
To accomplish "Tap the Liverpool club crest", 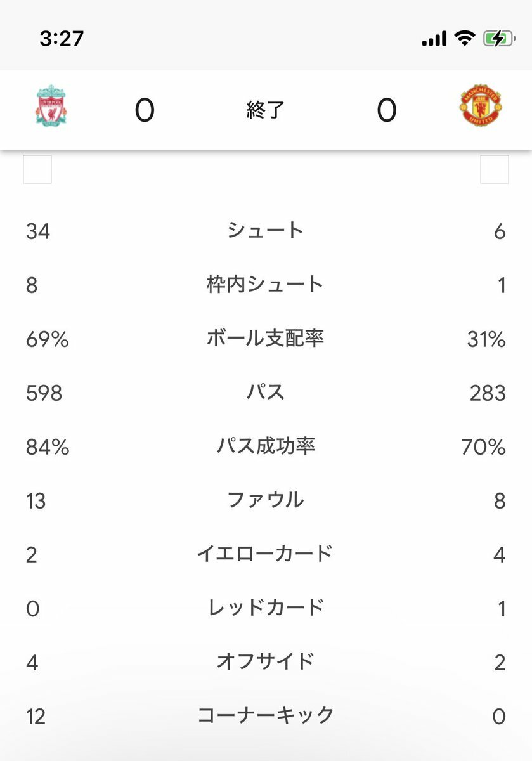I will [51, 109].
